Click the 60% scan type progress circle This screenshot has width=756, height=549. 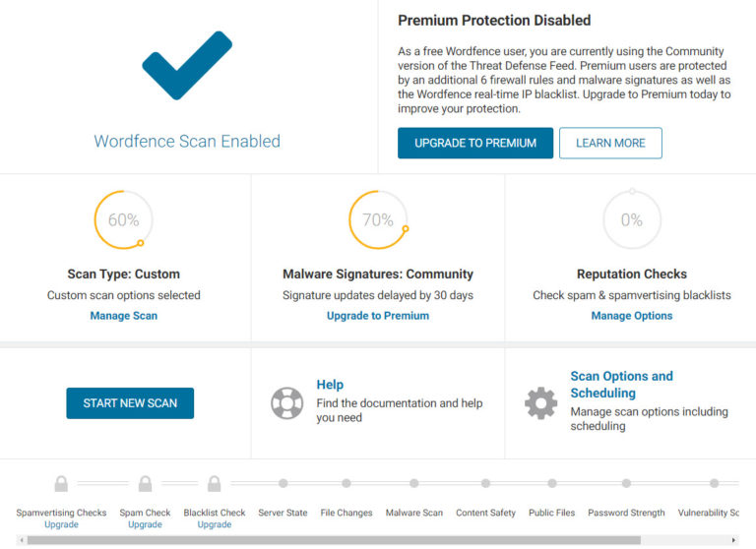click(124, 220)
